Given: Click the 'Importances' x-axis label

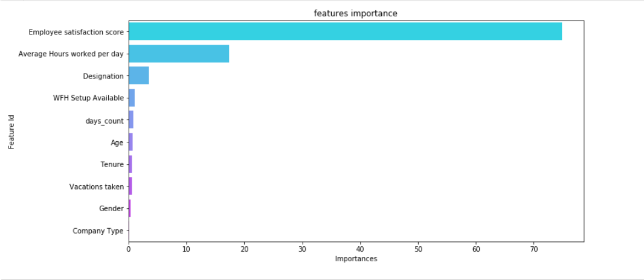Looking at the screenshot, I should pos(356,259).
